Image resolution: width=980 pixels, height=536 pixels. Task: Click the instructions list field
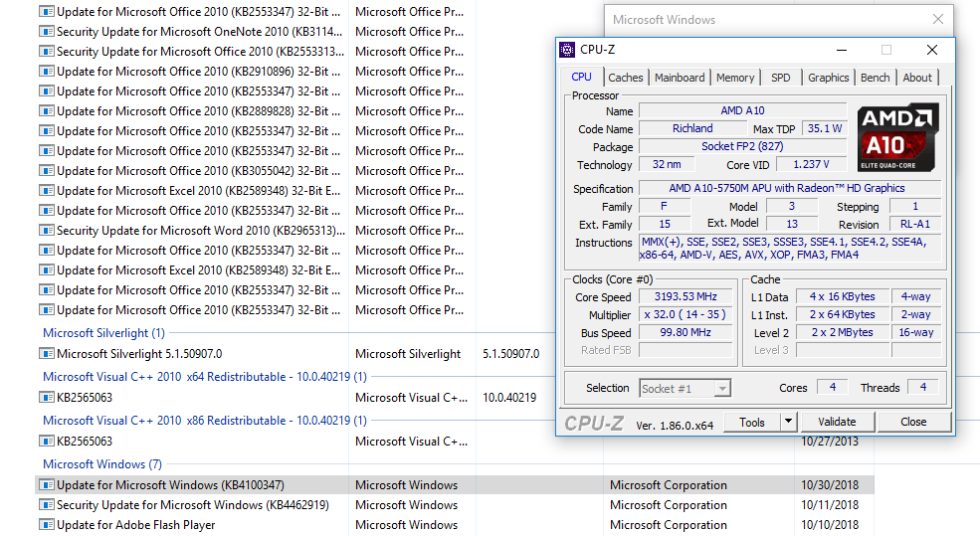pos(790,248)
